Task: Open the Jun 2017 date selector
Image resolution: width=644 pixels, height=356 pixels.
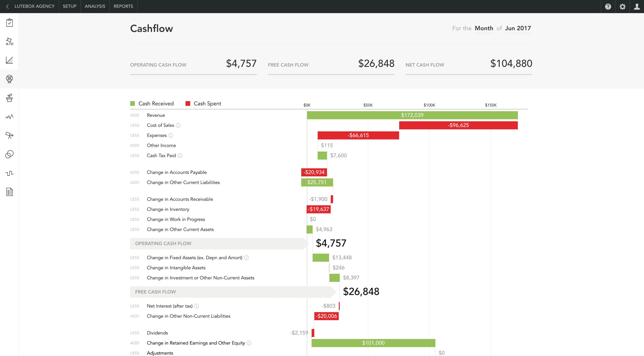Action: (517, 28)
